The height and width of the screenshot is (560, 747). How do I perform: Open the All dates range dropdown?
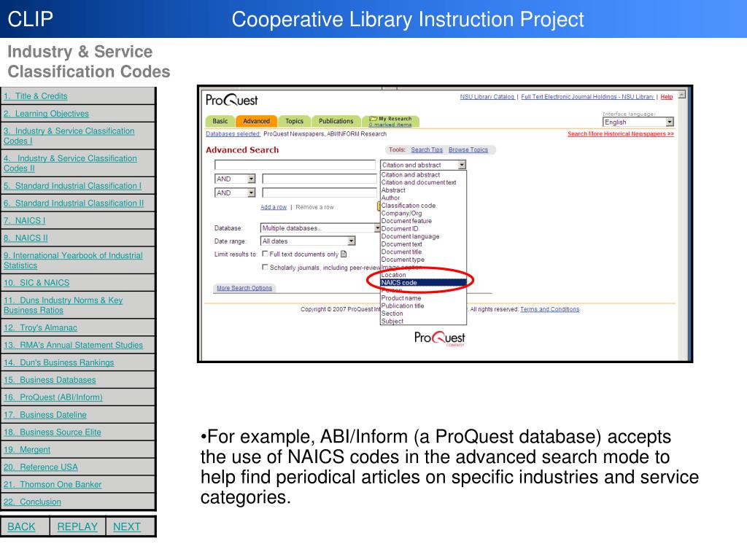pyautogui.click(x=308, y=241)
